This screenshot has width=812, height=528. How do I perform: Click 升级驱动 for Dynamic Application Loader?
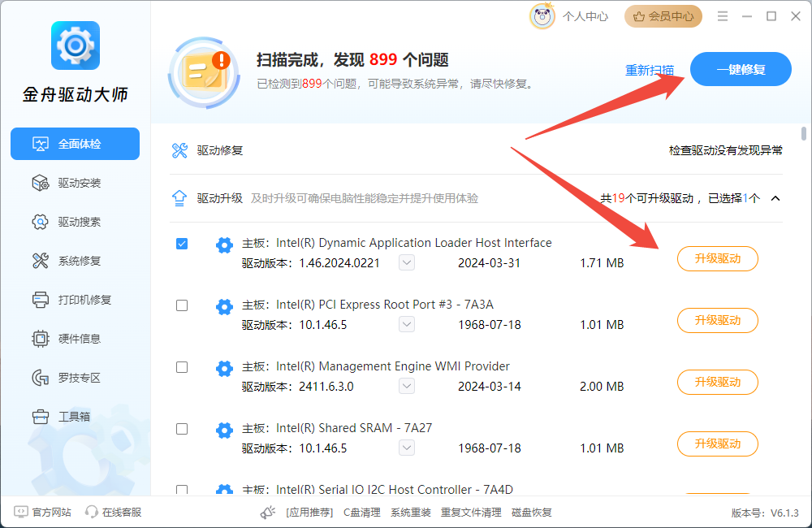coord(717,258)
